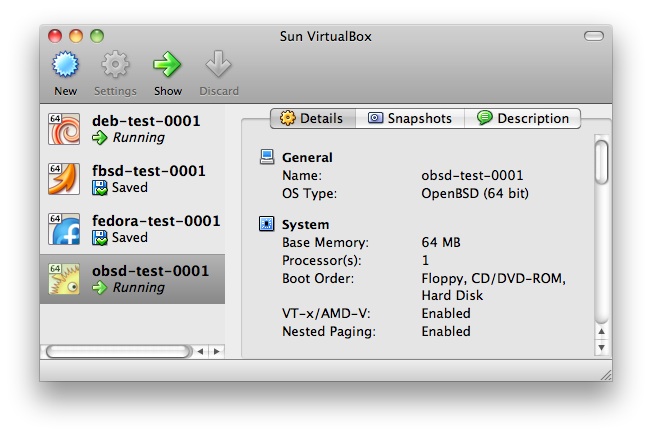Screen dimensions: 652x436
Task: Click details pane scroll up arrow
Action: click(601, 332)
